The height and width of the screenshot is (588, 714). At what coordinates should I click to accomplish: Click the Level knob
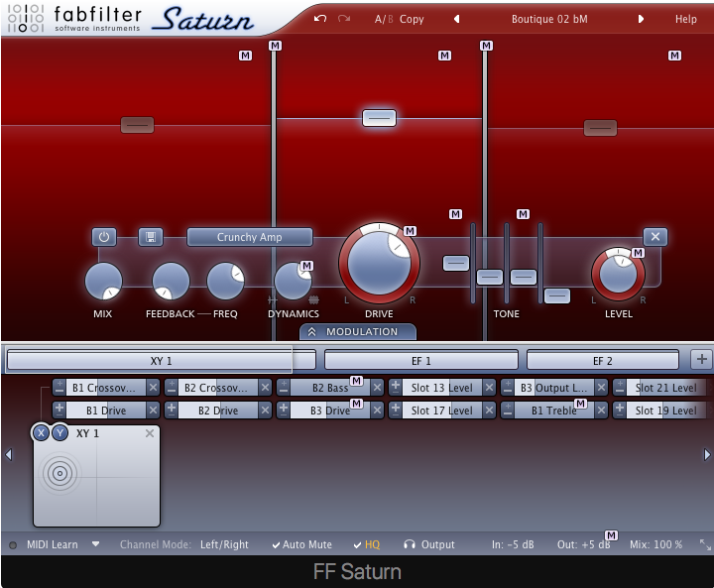coord(618,275)
